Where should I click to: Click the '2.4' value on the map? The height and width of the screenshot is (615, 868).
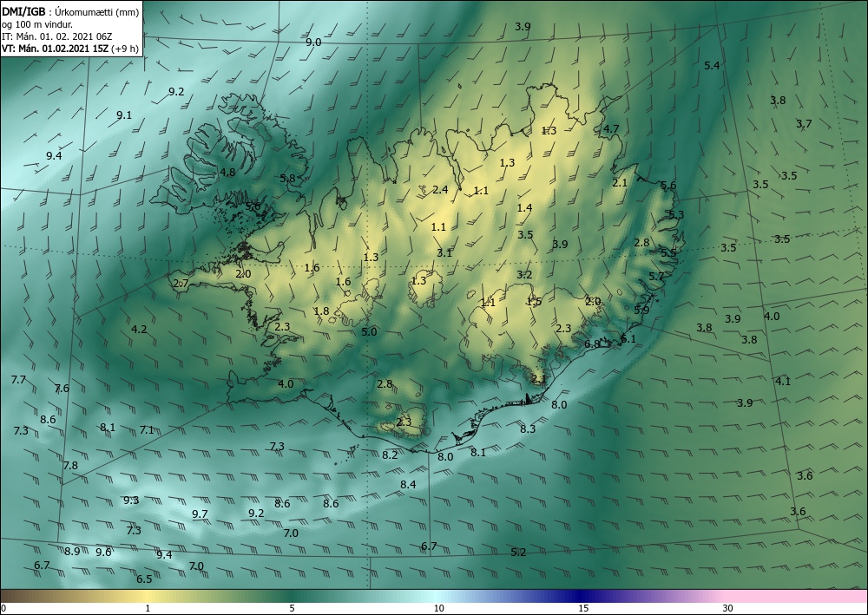coord(440,190)
